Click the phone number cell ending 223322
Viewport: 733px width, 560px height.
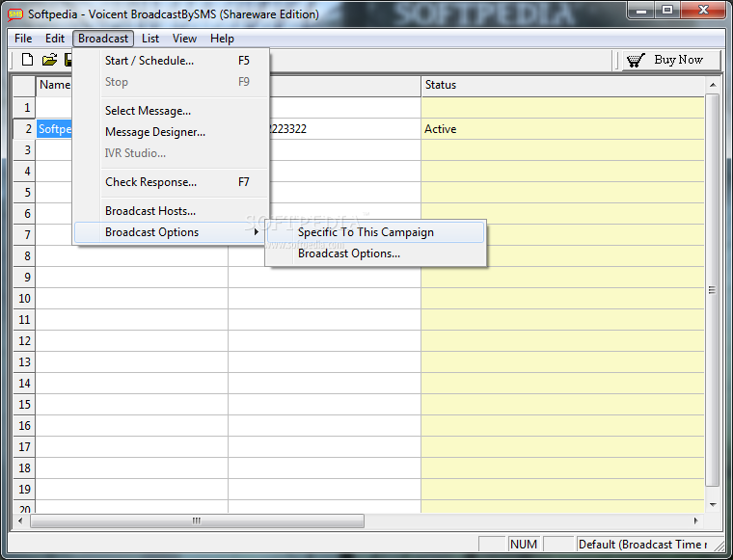point(345,129)
